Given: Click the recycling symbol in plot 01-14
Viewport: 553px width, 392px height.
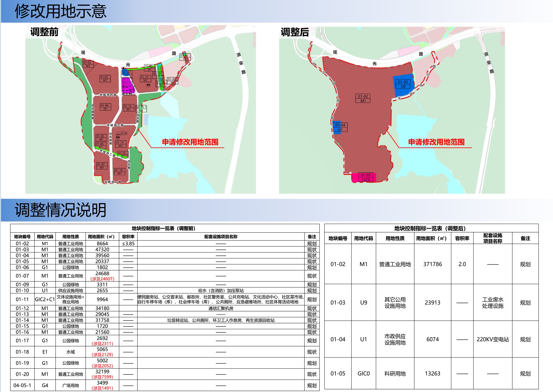Looking at the screenshot, I should click(x=122, y=133).
